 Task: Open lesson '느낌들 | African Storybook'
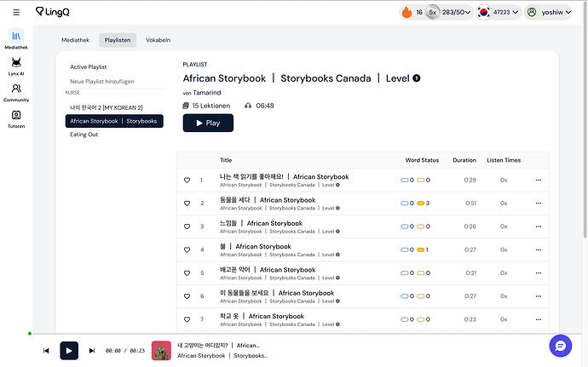261,223
